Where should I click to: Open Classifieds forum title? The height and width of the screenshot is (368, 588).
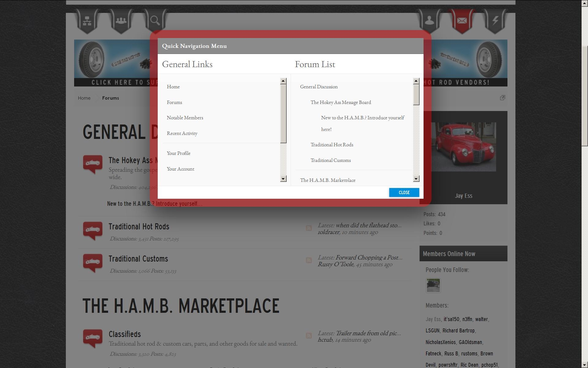(125, 334)
